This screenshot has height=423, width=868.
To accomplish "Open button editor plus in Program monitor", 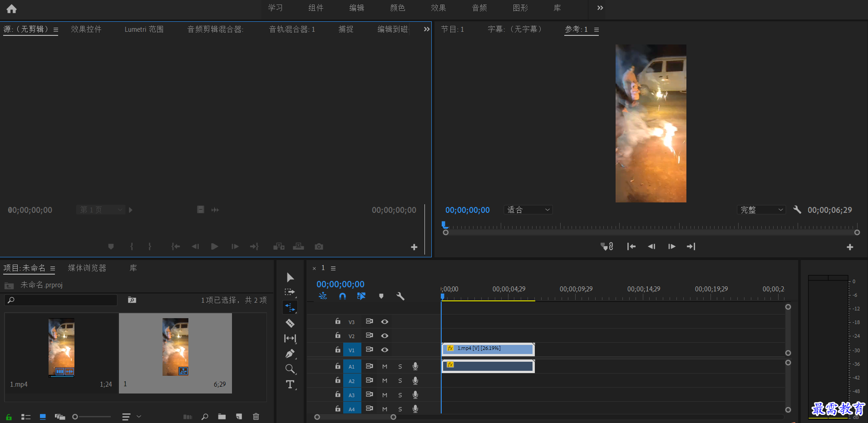I will click(x=850, y=247).
